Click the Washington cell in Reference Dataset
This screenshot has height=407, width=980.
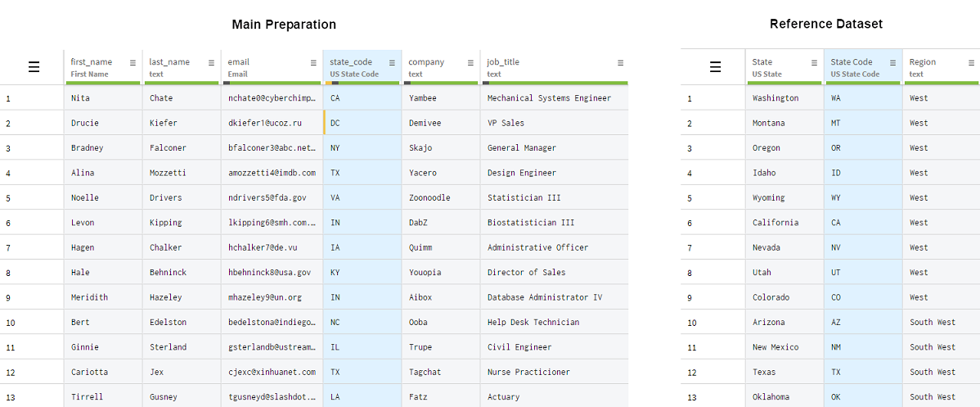[x=775, y=98]
